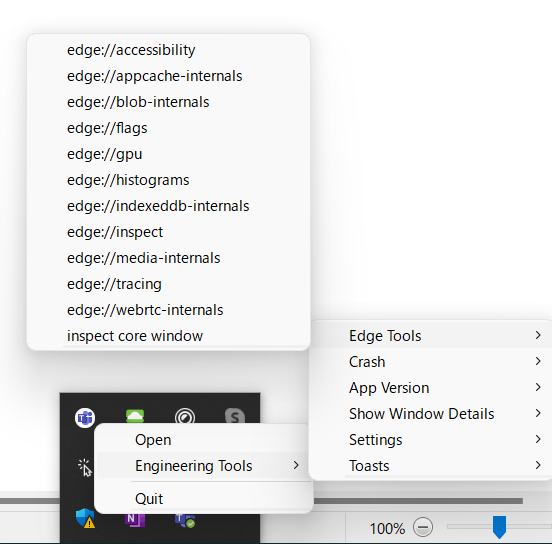The height and width of the screenshot is (544, 552).
Task: Select edge://appcache-internals entry
Action: pyautogui.click(x=168, y=76)
